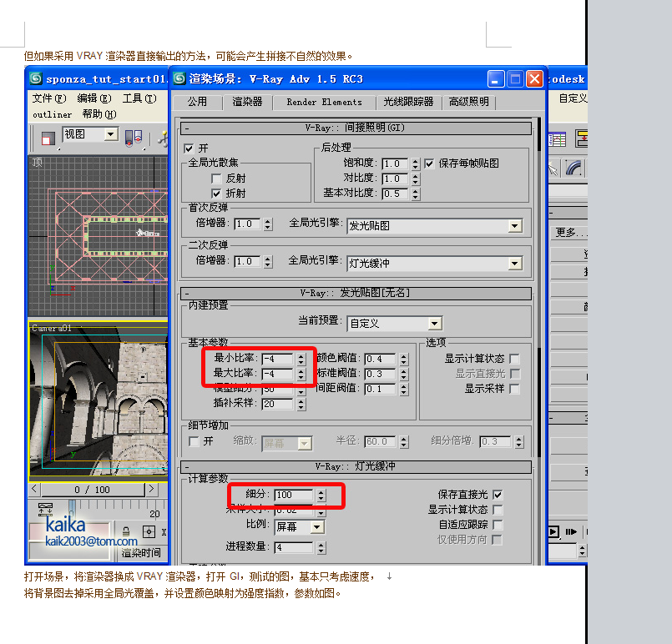Open the Render Elements tab

(324, 102)
